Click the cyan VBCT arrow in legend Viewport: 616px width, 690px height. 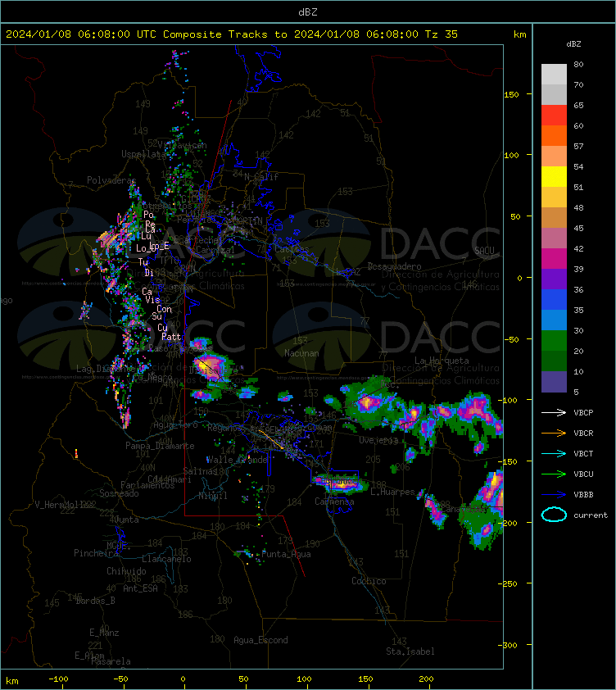pyautogui.click(x=554, y=453)
